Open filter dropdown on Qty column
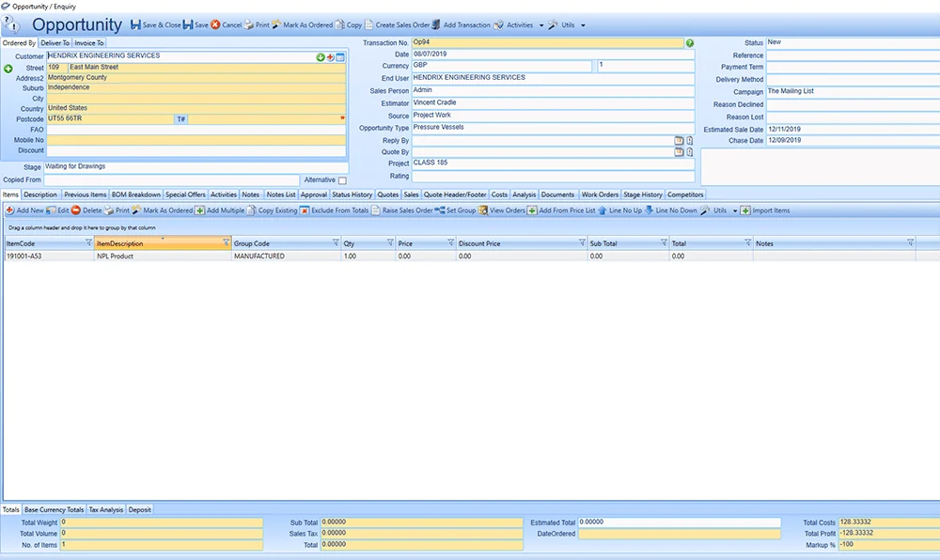This screenshot has height=560, width=940. click(x=390, y=243)
